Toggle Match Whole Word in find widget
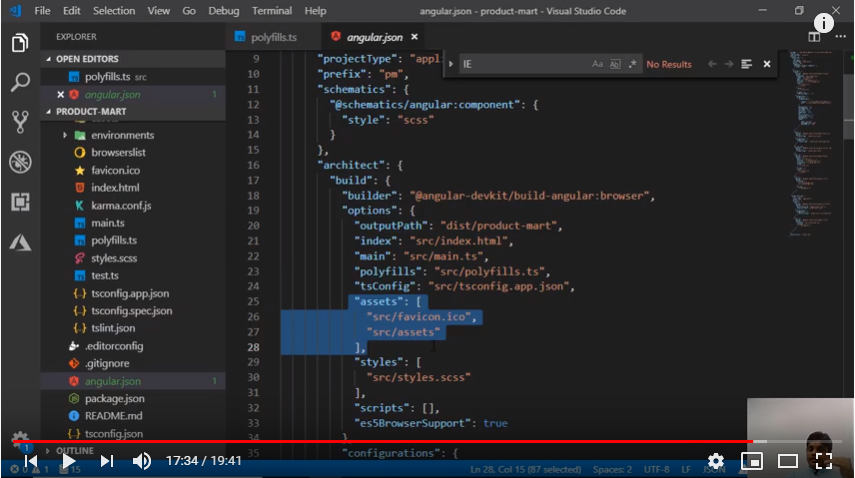855x478 pixels. pyautogui.click(x=615, y=64)
